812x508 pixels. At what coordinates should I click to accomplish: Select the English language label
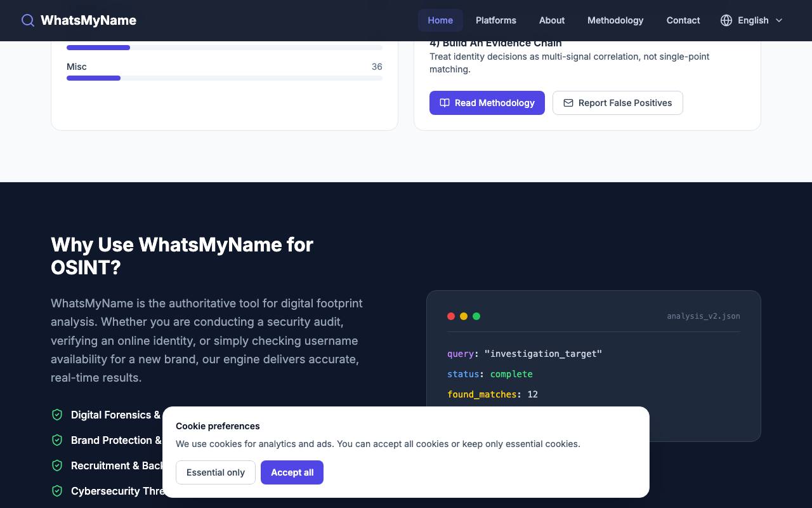[x=753, y=20]
